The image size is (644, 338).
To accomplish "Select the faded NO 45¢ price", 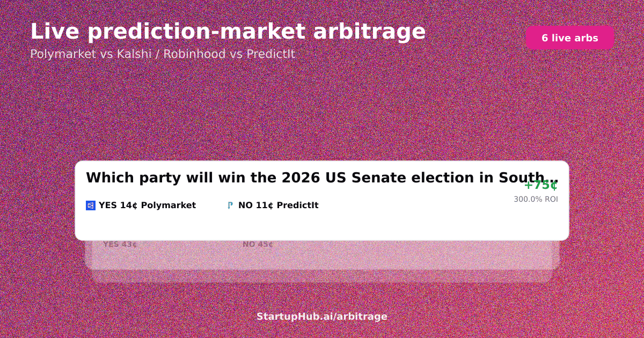I will pos(258,245).
